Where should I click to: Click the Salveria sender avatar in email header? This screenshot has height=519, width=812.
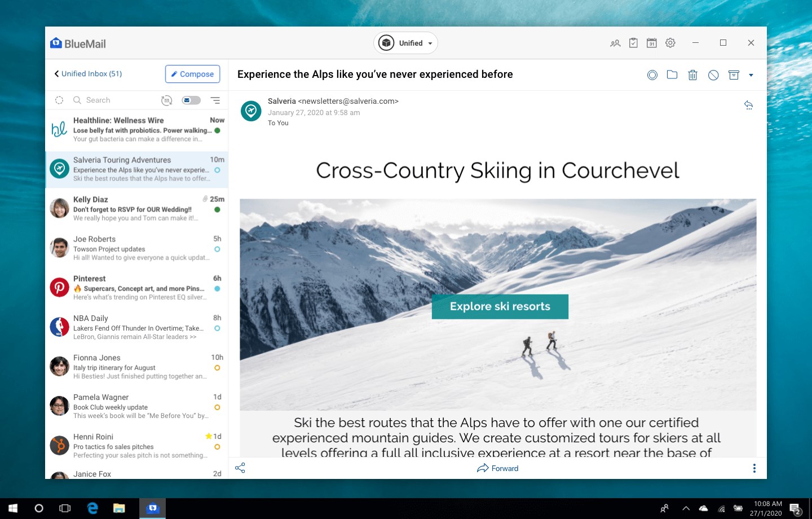point(251,111)
